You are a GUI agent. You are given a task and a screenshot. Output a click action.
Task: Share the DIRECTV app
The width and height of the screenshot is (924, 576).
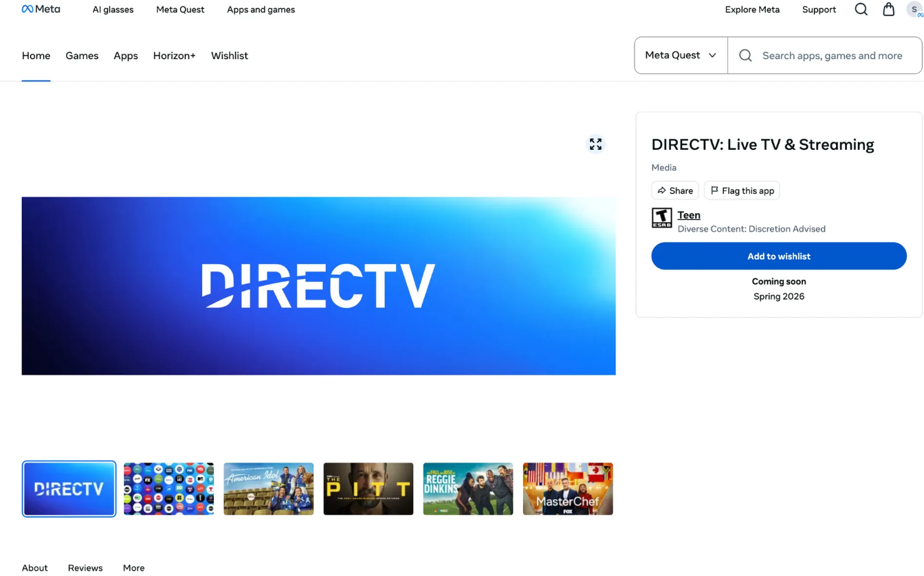(674, 190)
